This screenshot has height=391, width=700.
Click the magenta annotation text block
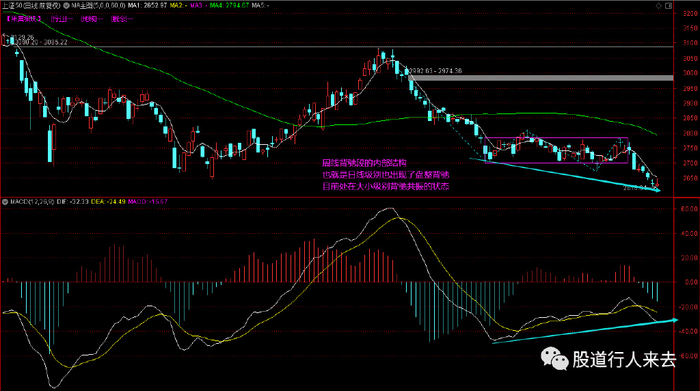(385, 175)
